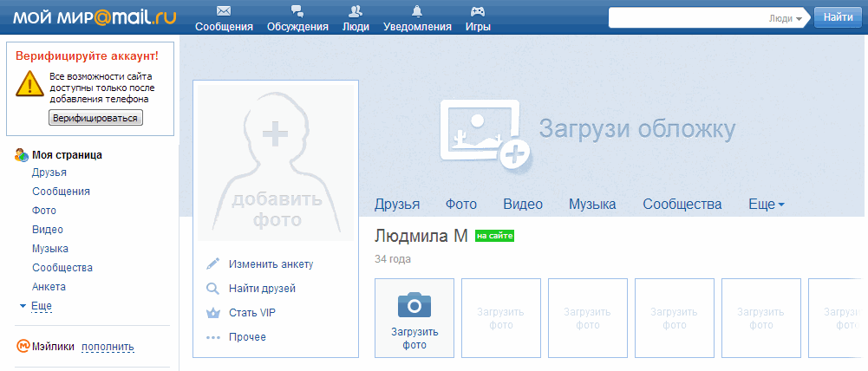The width and height of the screenshot is (868, 371).
Task: Open Игры gamepad icon
Action: tap(477, 11)
